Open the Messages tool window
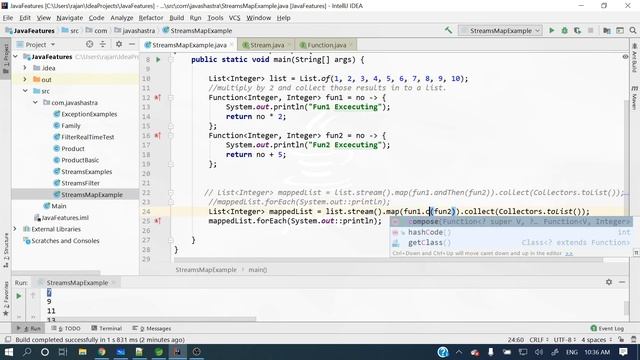Screen dimensions: 640x360 [x=152, y=328]
